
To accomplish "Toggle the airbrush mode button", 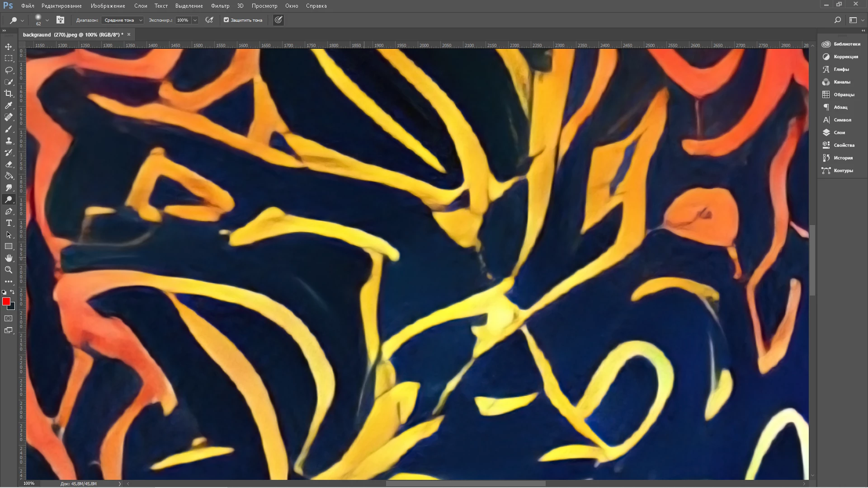I will (x=209, y=20).
